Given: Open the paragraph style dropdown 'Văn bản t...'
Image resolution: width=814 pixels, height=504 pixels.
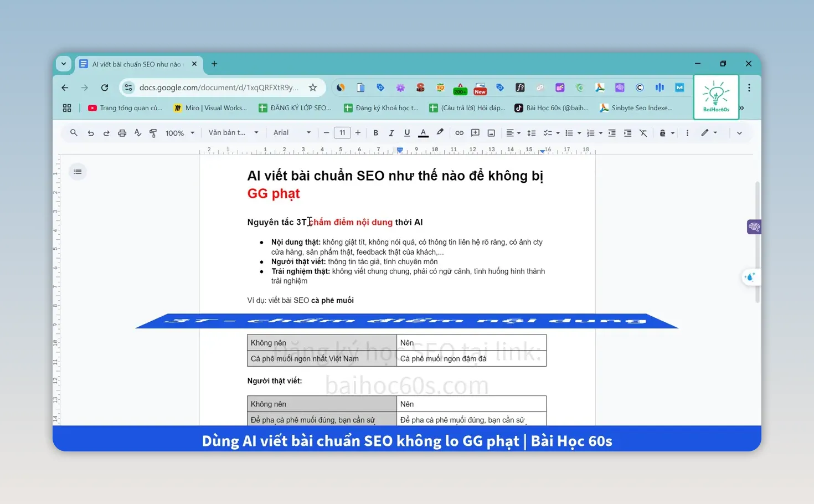Looking at the screenshot, I should pos(233,133).
